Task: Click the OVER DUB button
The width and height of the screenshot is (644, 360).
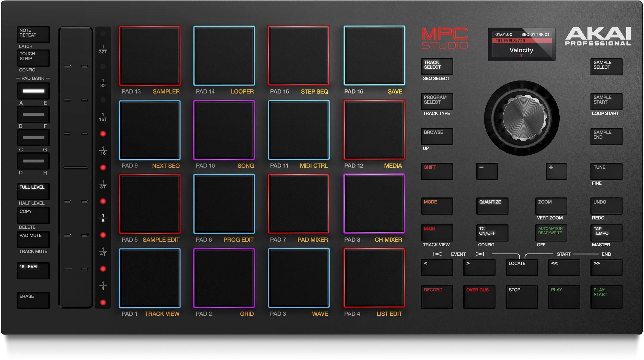Action: tap(479, 297)
